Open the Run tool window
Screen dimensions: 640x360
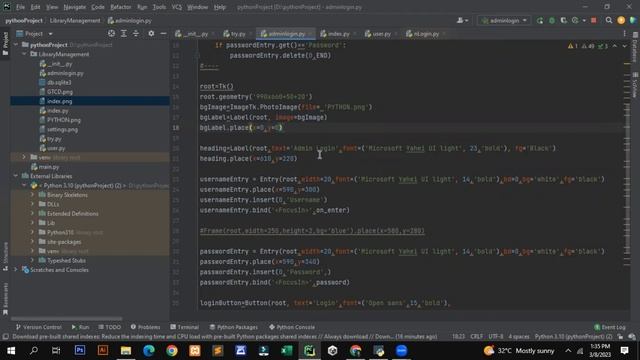(80, 327)
